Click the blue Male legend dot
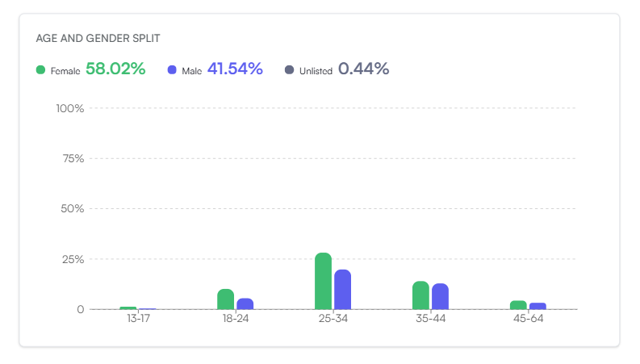Screen dimensions: 640x364 pyautogui.click(x=172, y=69)
